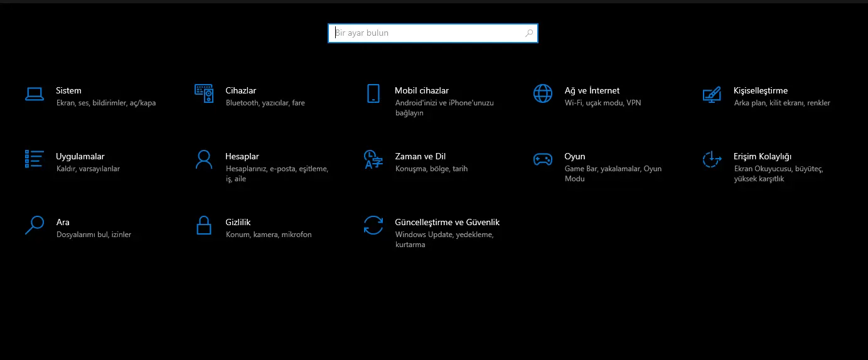
Task: Click the padlock icon for Gizlilik
Action: coord(203,225)
